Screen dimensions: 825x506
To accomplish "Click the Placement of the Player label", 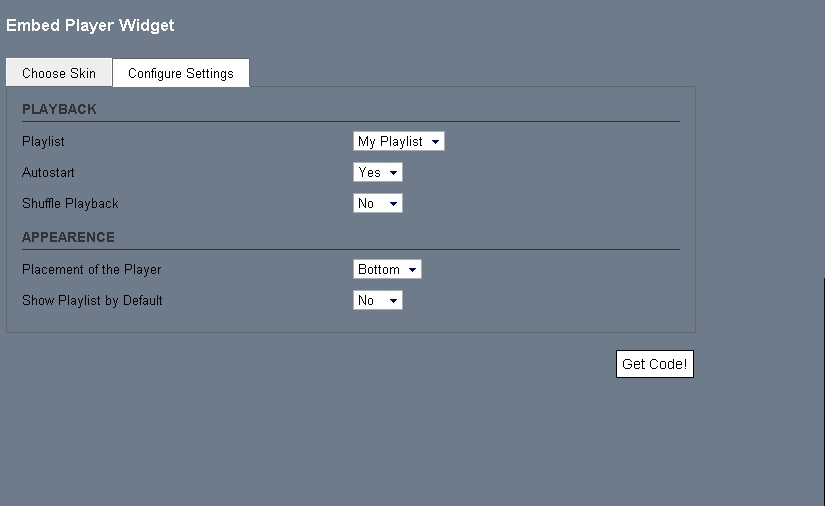I will click(x=91, y=270).
